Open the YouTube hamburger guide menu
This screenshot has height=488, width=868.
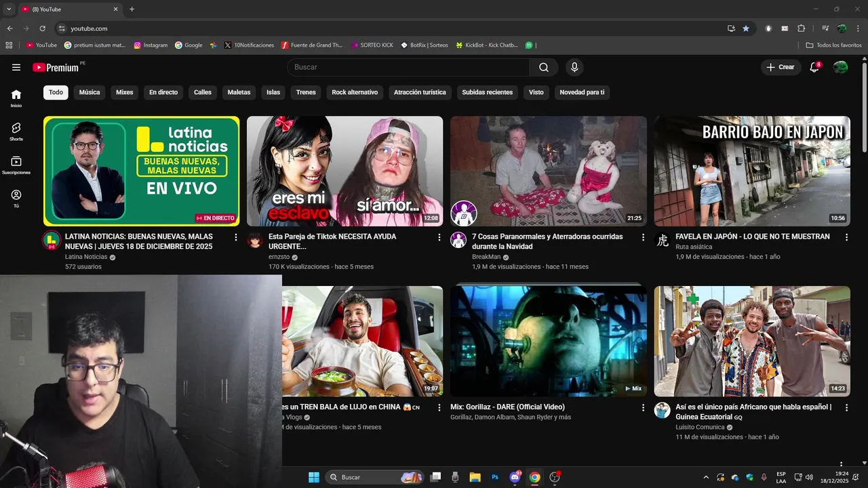point(16,67)
